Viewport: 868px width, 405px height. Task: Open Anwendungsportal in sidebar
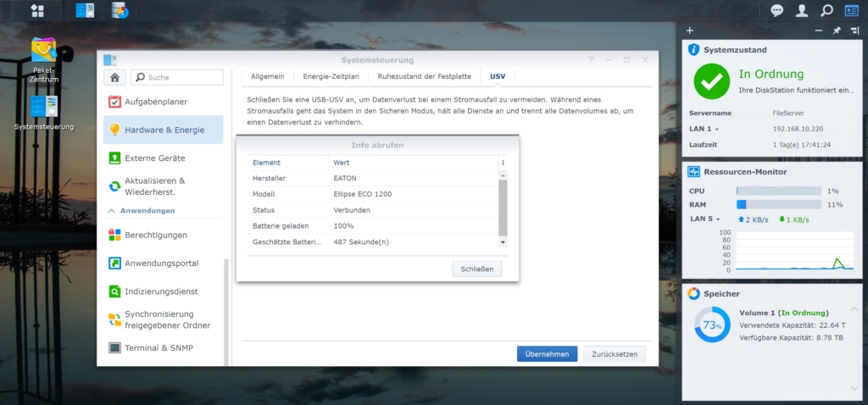tap(164, 264)
